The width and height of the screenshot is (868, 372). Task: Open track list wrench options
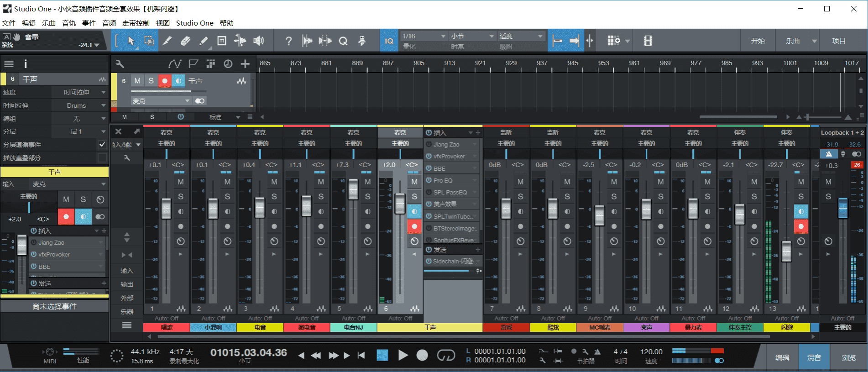pos(120,64)
